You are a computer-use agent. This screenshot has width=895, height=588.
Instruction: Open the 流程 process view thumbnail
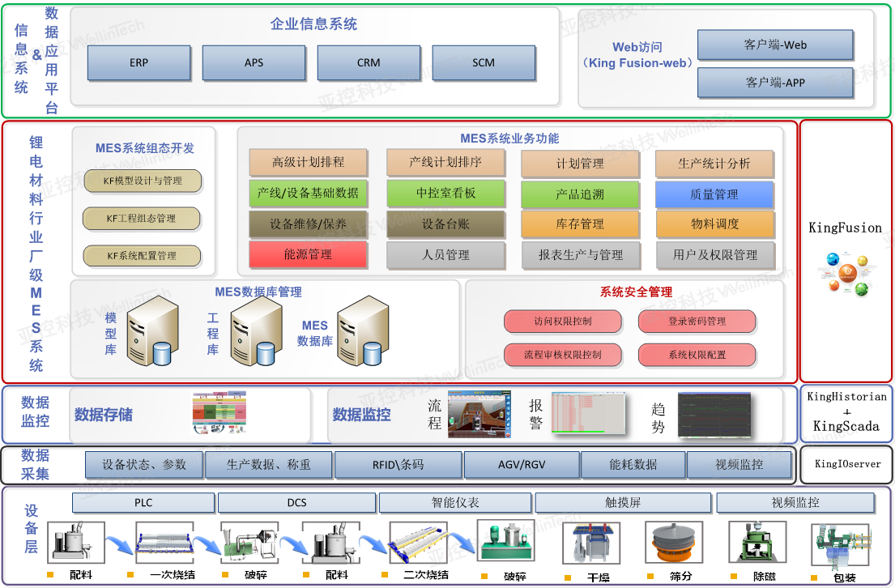479,414
